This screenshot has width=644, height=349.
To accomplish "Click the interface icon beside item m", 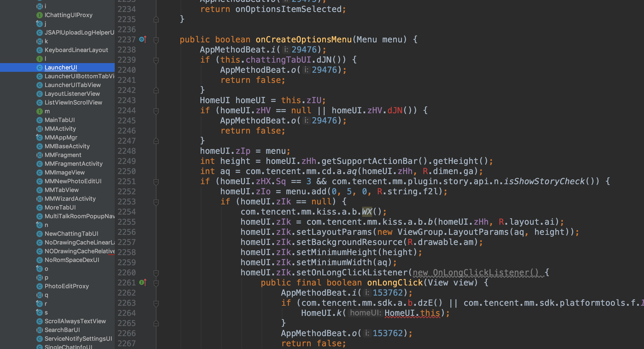I will (39, 111).
